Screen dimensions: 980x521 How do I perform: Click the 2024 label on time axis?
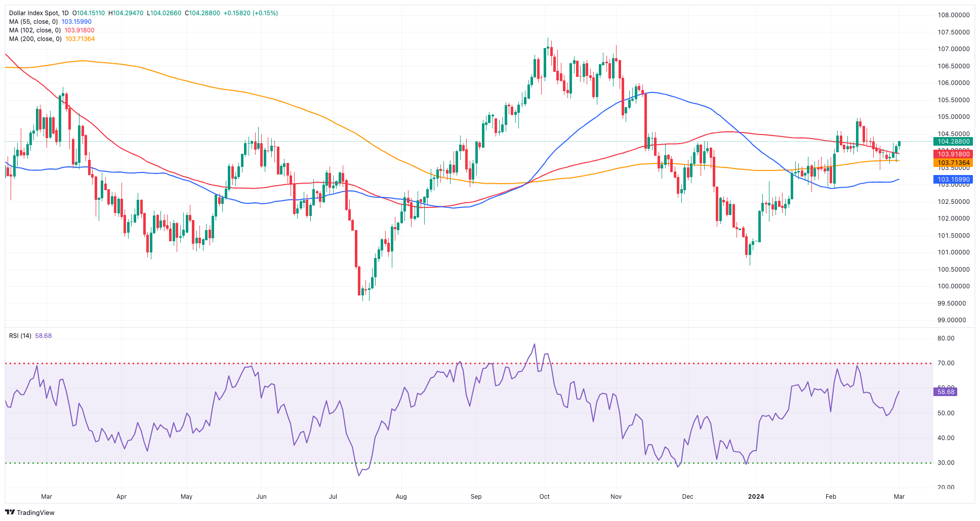[x=756, y=497]
